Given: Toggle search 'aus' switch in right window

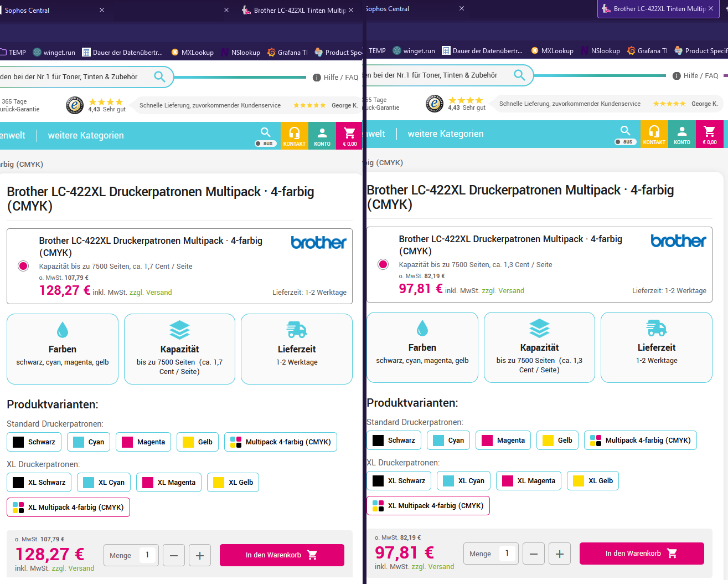Looking at the screenshot, I should (625, 142).
